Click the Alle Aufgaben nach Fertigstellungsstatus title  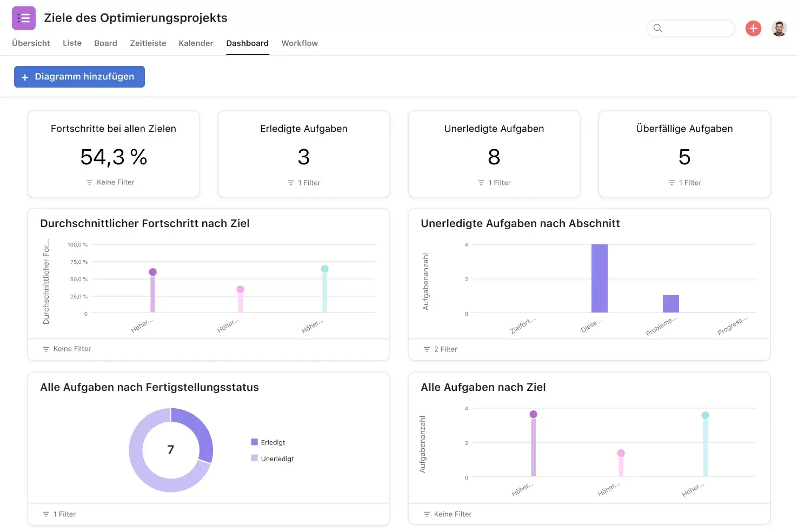tap(150, 388)
